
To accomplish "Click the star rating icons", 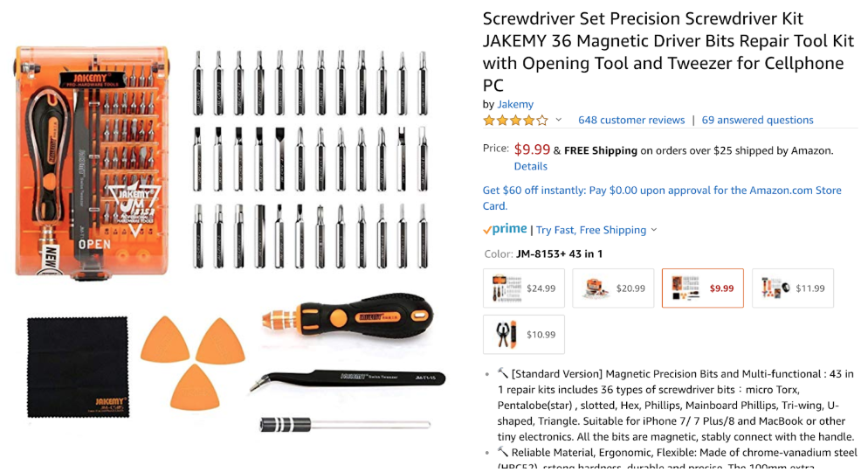I will coord(515,121).
